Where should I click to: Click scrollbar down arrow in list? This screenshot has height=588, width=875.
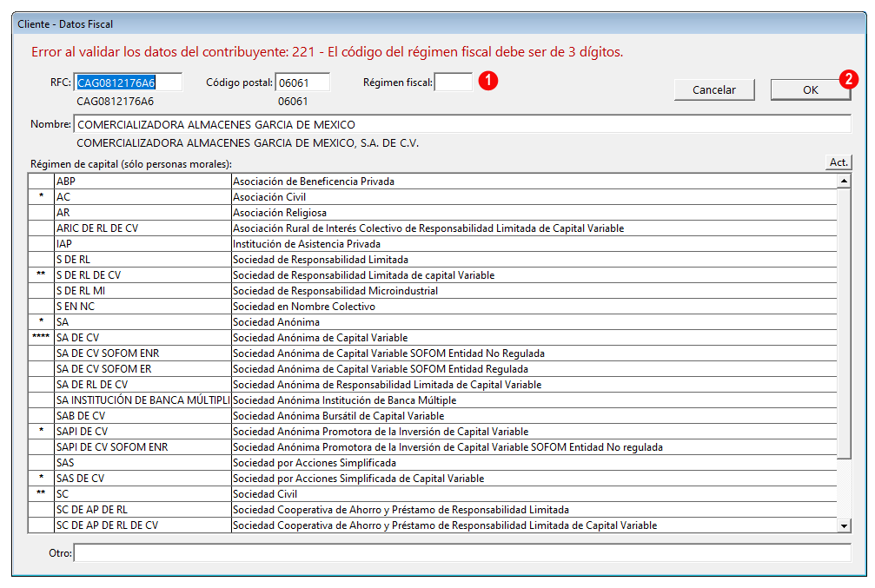(x=844, y=525)
